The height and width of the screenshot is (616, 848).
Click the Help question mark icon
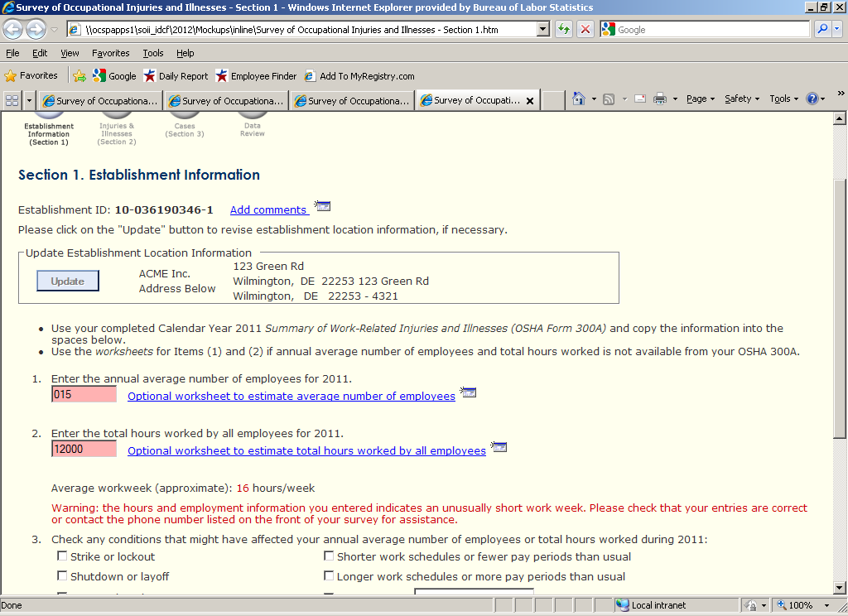(x=812, y=99)
